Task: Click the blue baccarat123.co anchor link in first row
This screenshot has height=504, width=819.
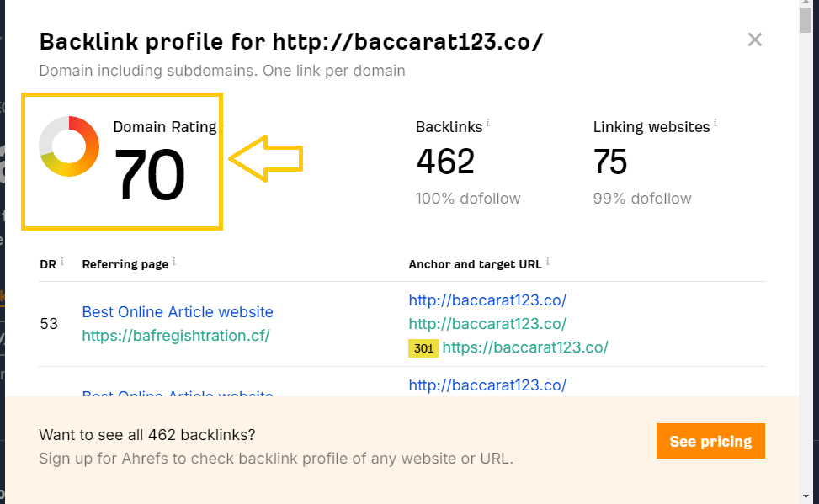Action: pyautogui.click(x=487, y=300)
